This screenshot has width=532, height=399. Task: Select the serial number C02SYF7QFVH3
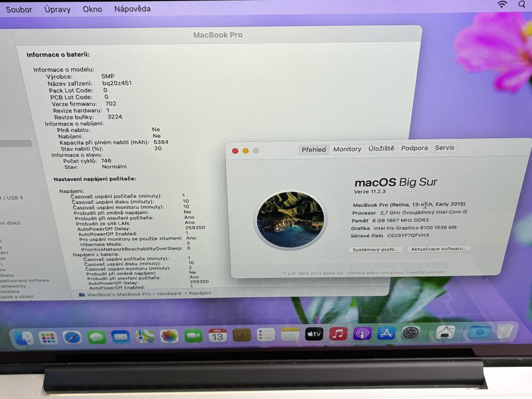pos(408,235)
